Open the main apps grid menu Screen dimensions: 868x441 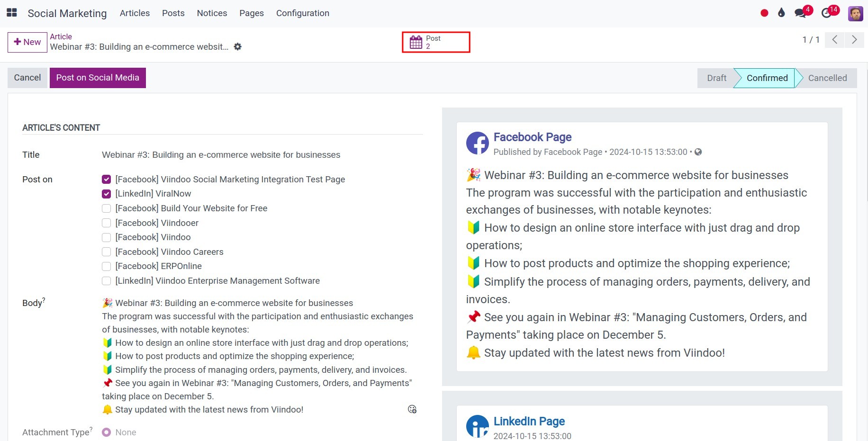(x=12, y=13)
